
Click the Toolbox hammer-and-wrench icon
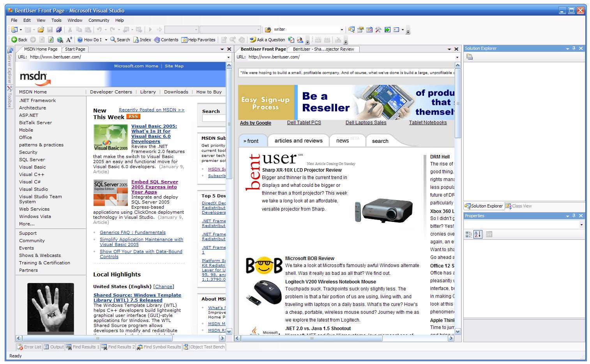click(x=378, y=30)
